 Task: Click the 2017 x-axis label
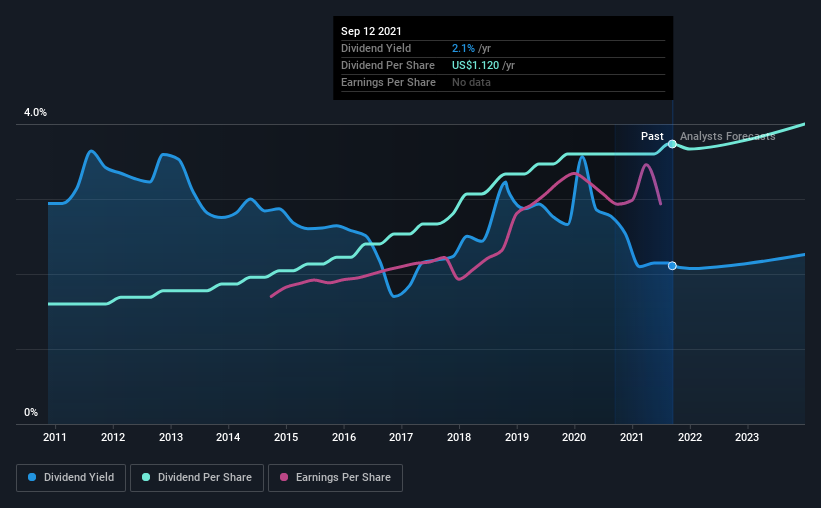[401, 437]
